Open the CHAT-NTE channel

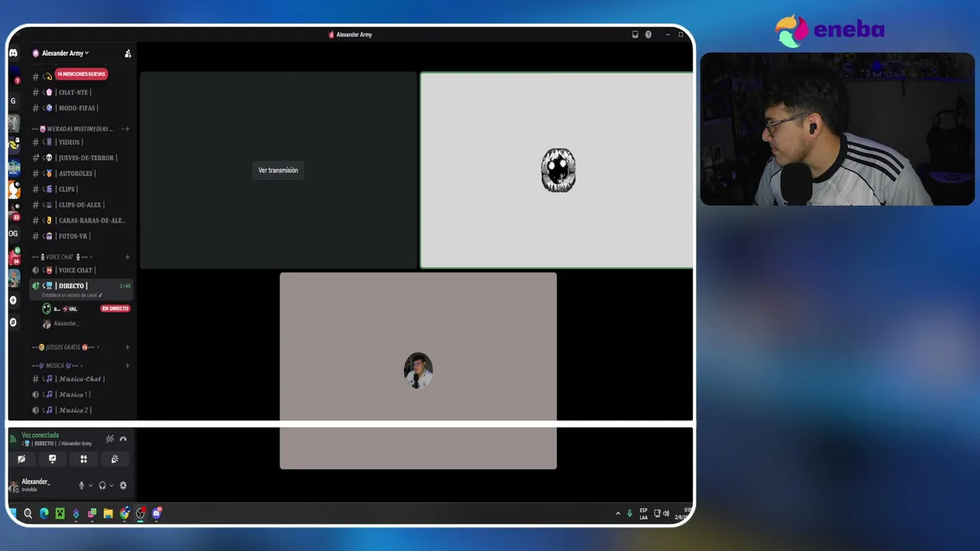coord(82,93)
